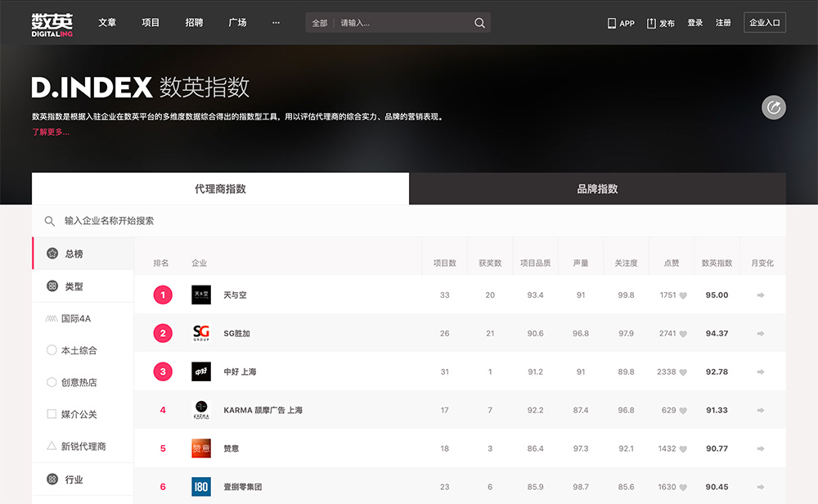
Task: Click the 95.00 index value
Action: point(717,295)
